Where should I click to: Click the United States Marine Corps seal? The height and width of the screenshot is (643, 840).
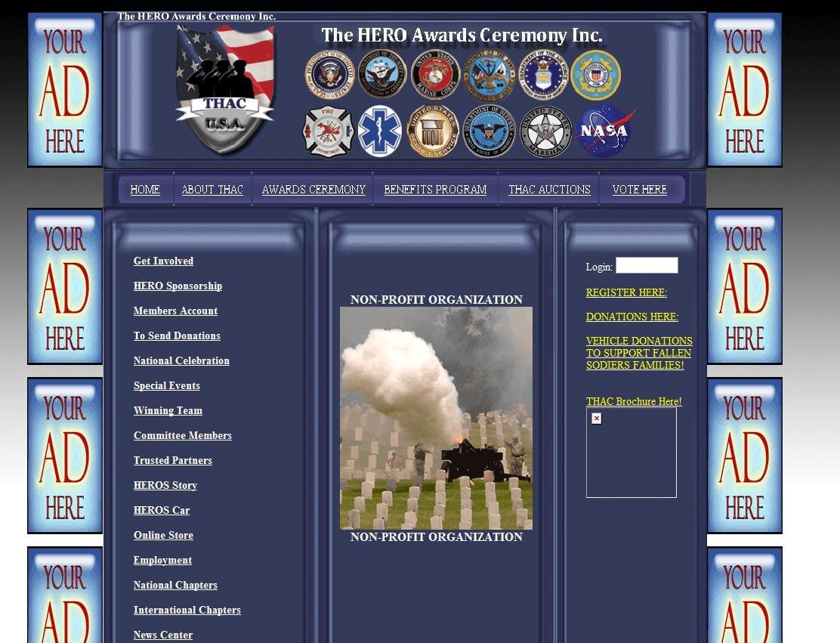435,75
